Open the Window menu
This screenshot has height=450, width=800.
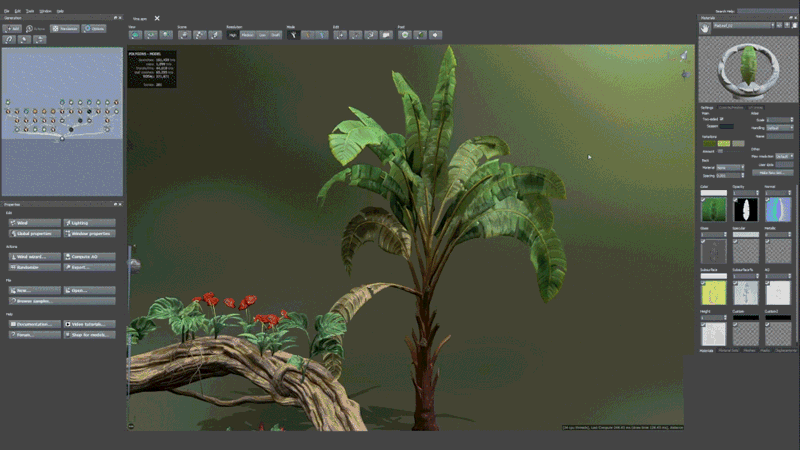(45, 11)
